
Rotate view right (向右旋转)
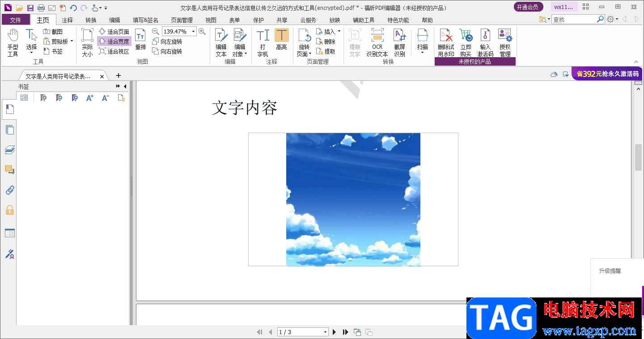pyautogui.click(x=167, y=51)
